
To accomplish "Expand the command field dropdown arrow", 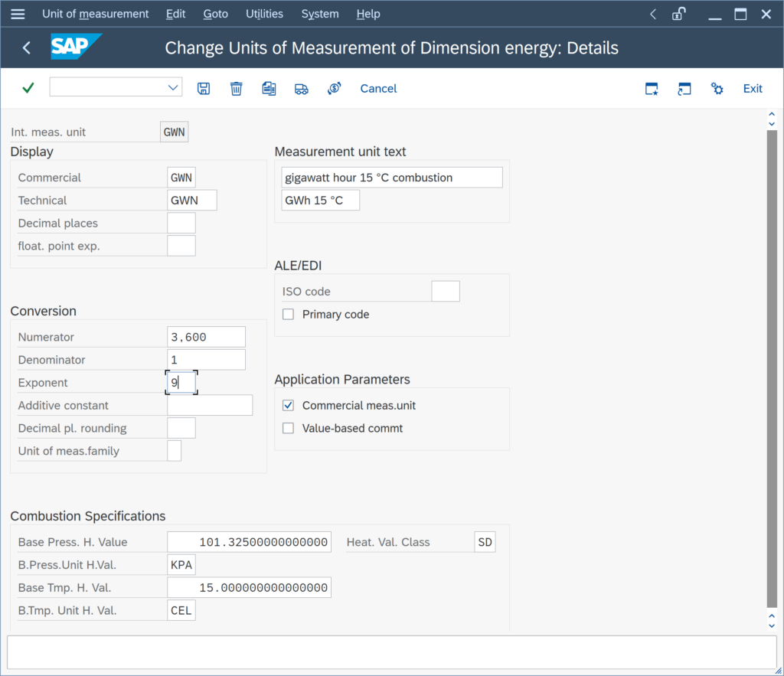I will [x=173, y=88].
